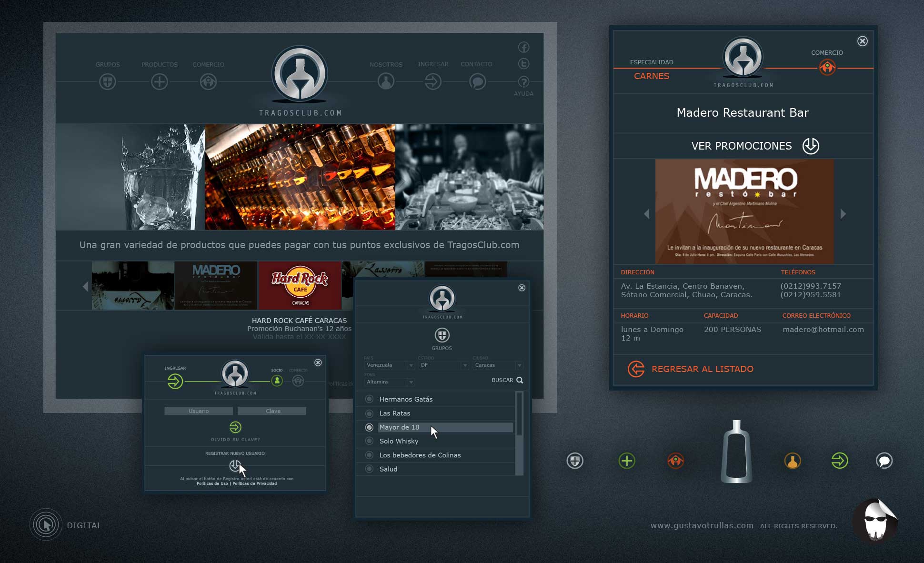The width and height of the screenshot is (924, 563).
Task: Click the orange bottle icon in bottom icon row
Action: (x=793, y=461)
